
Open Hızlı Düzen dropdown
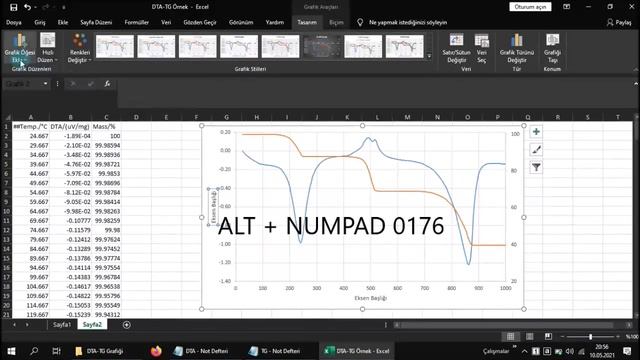pyautogui.click(x=47, y=48)
